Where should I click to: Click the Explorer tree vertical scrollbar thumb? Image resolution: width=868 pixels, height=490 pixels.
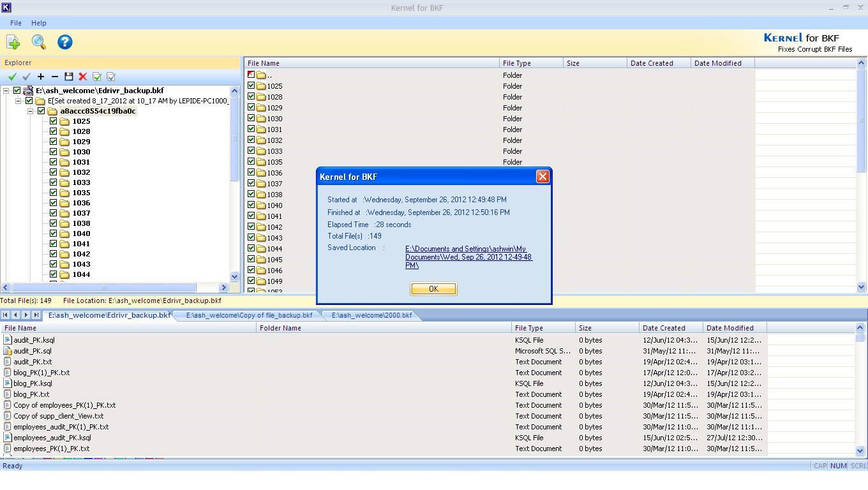(x=234, y=138)
